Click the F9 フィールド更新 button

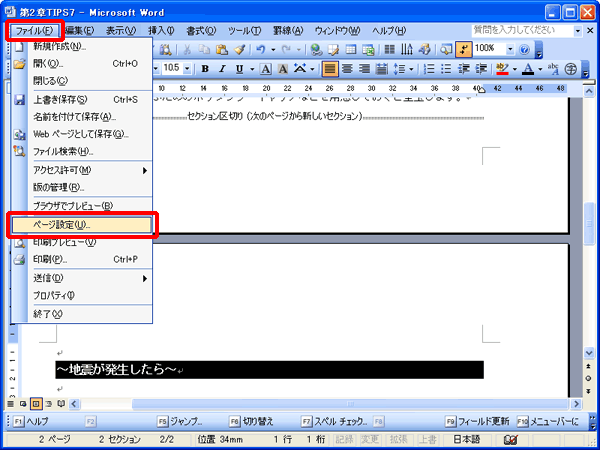click(x=478, y=422)
